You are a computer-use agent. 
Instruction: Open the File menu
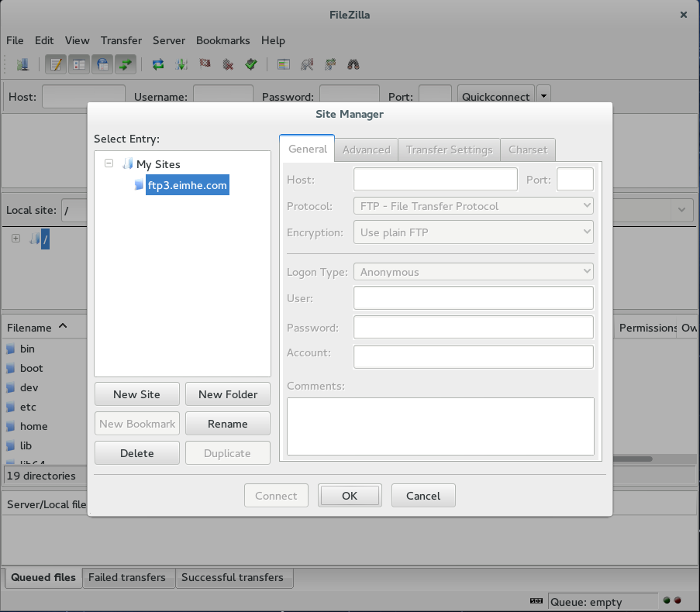click(15, 40)
